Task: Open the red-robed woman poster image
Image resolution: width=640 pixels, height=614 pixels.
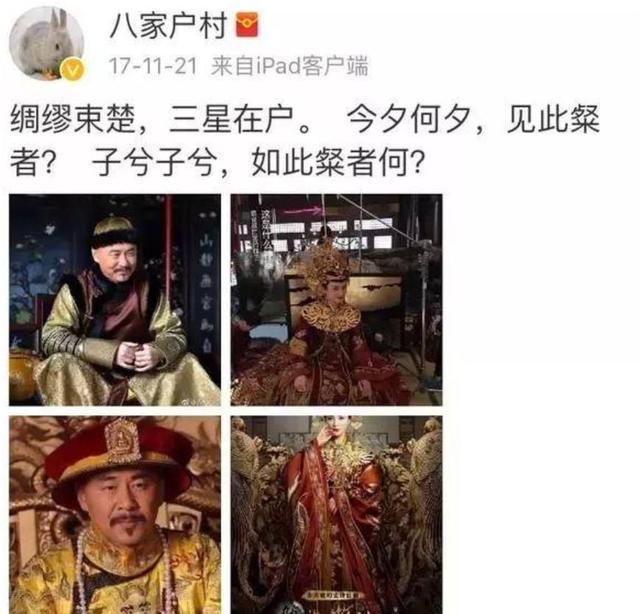Action: (336, 515)
